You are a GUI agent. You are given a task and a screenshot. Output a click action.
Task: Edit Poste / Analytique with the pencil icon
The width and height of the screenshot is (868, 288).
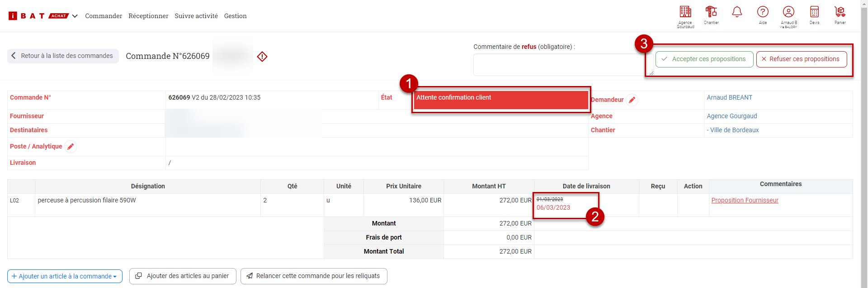pos(71,147)
